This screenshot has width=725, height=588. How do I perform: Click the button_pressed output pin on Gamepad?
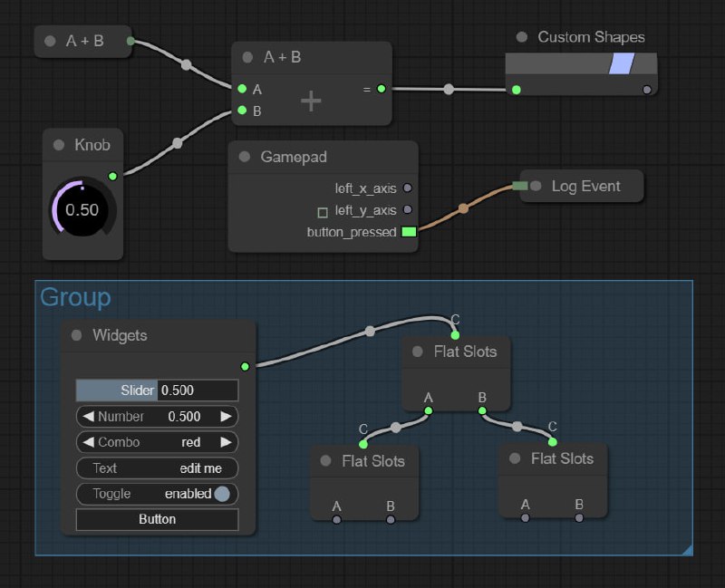(x=410, y=232)
